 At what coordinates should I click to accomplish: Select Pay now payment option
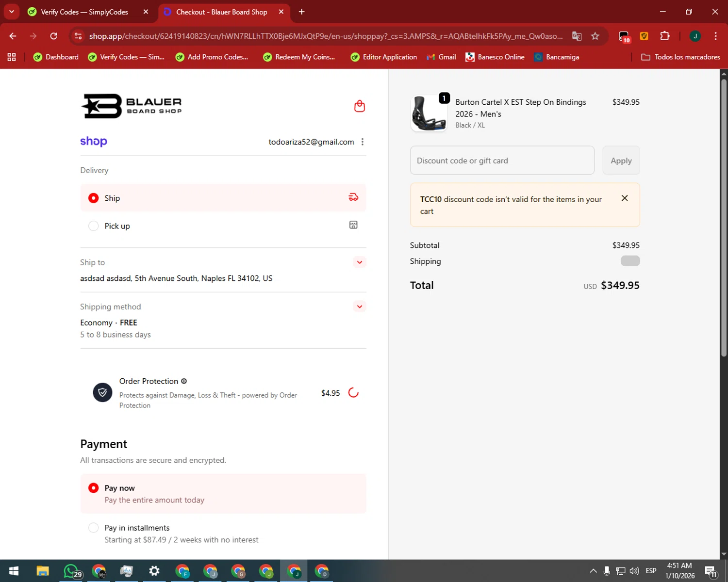click(223, 494)
